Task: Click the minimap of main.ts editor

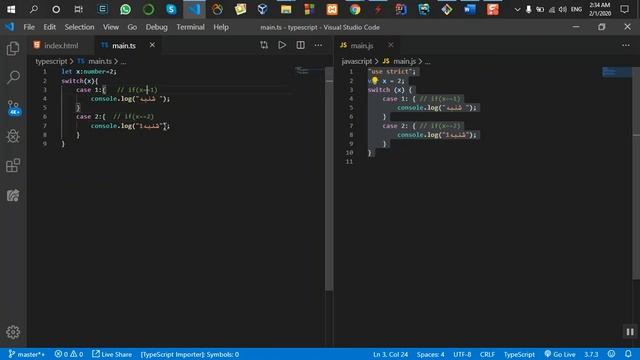Action: coord(309,71)
